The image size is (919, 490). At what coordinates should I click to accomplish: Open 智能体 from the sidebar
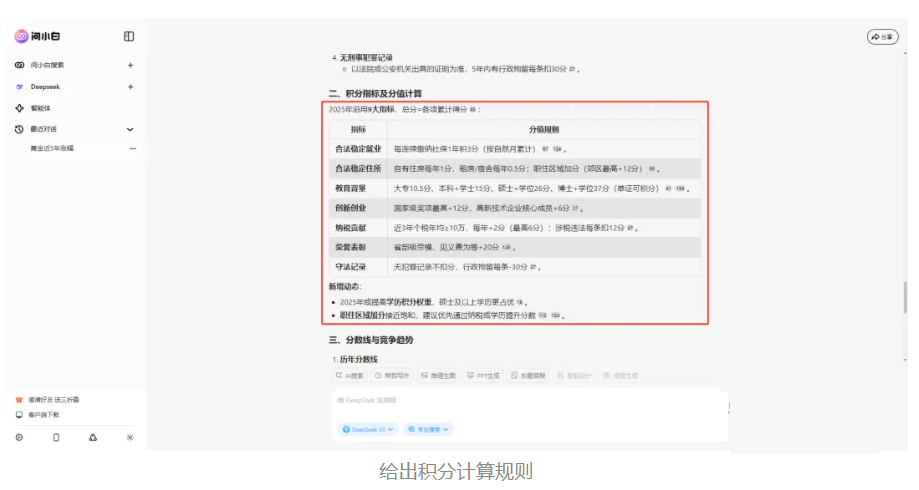click(40, 108)
